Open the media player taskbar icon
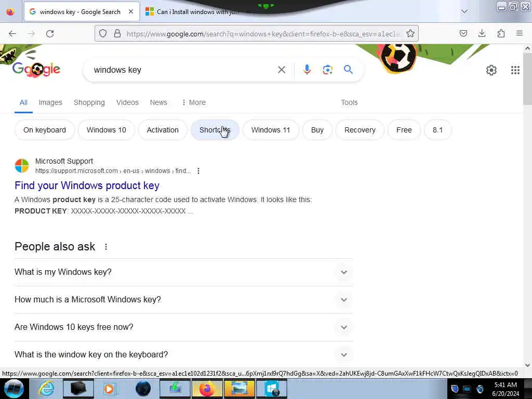 click(109, 389)
